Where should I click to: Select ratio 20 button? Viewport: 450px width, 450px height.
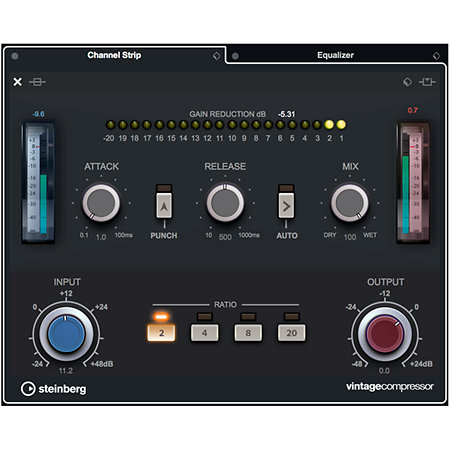tap(292, 333)
